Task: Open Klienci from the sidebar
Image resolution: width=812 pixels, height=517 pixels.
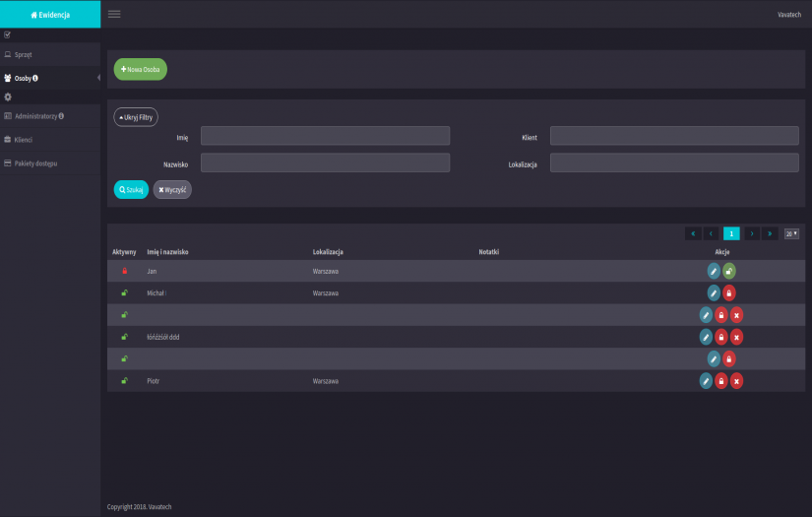Action: click(x=50, y=140)
